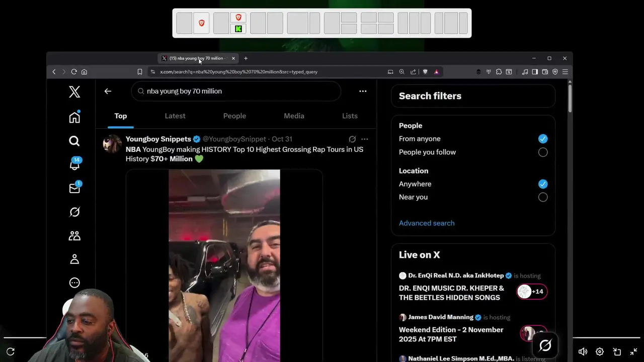The height and width of the screenshot is (362, 644).
Task: Open Youngboy Snippets avatar image
Action: [112, 144]
